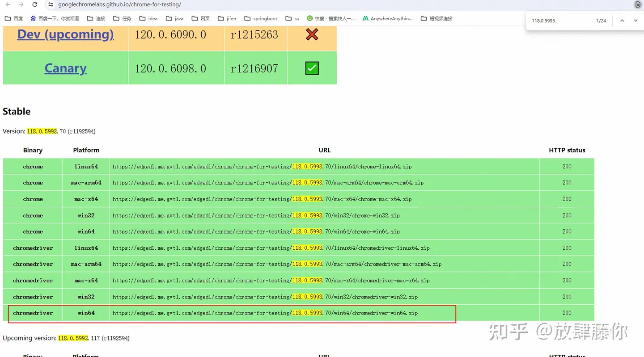This screenshot has height=357, width=644.
Task: Click the chromedriver win32 zip URL
Action: [x=265, y=297]
